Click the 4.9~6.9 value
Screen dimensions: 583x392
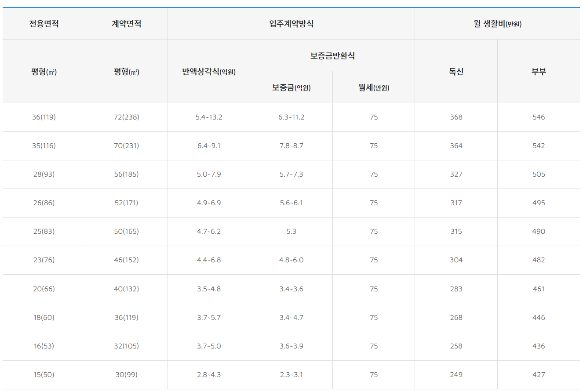(x=209, y=203)
